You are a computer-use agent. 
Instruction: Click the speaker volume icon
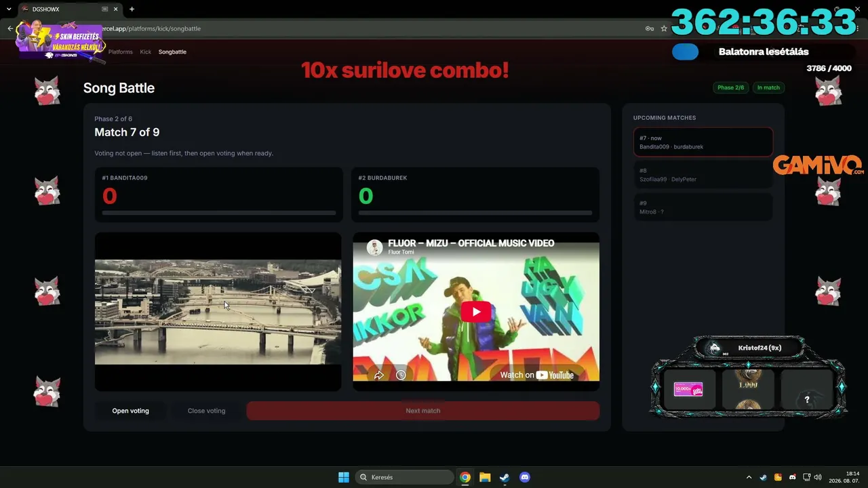(x=818, y=477)
